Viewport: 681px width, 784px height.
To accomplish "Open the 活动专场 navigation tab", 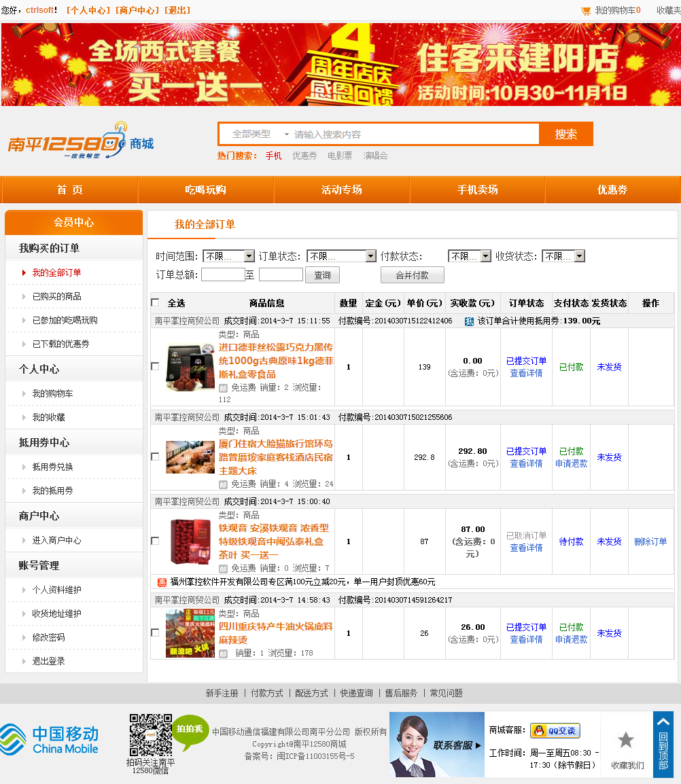I will pos(342,190).
